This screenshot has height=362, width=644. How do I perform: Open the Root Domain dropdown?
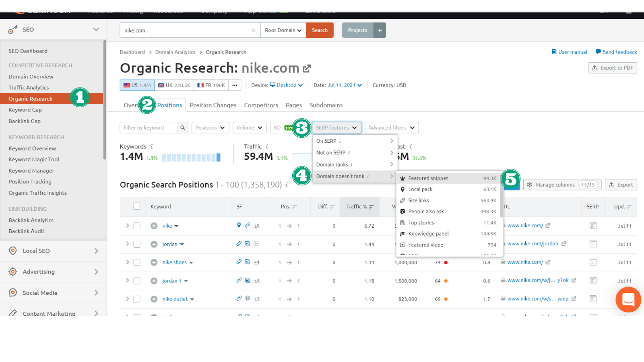283,31
